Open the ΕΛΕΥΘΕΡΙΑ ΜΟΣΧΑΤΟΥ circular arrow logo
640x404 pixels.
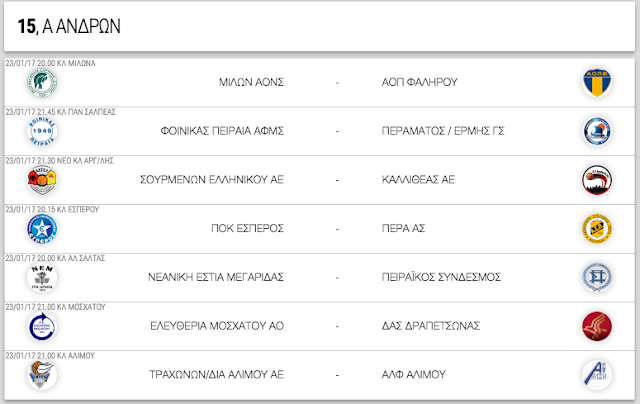(42, 326)
